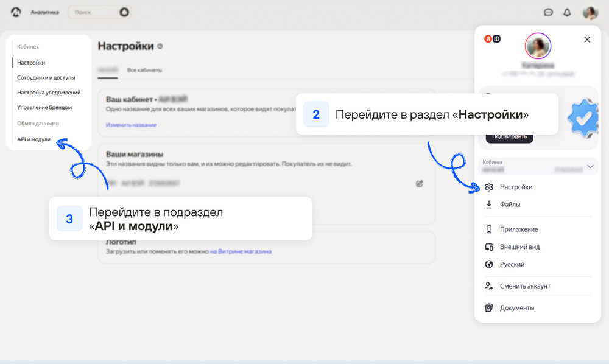Switch to the Все кабинеты tab
Viewport: 609px width, 364px height.
pyautogui.click(x=144, y=70)
